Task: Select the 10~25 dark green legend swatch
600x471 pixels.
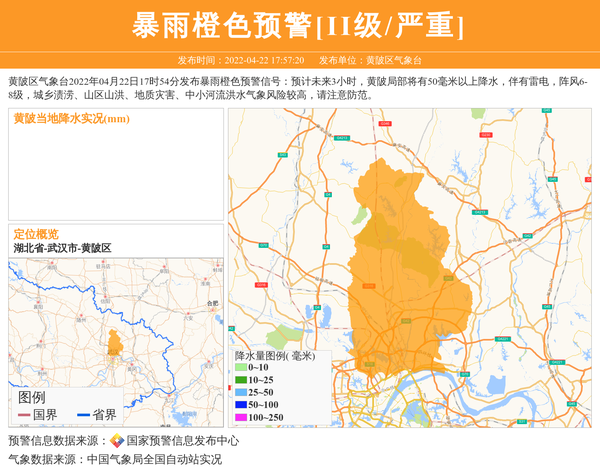Action: (x=241, y=380)
